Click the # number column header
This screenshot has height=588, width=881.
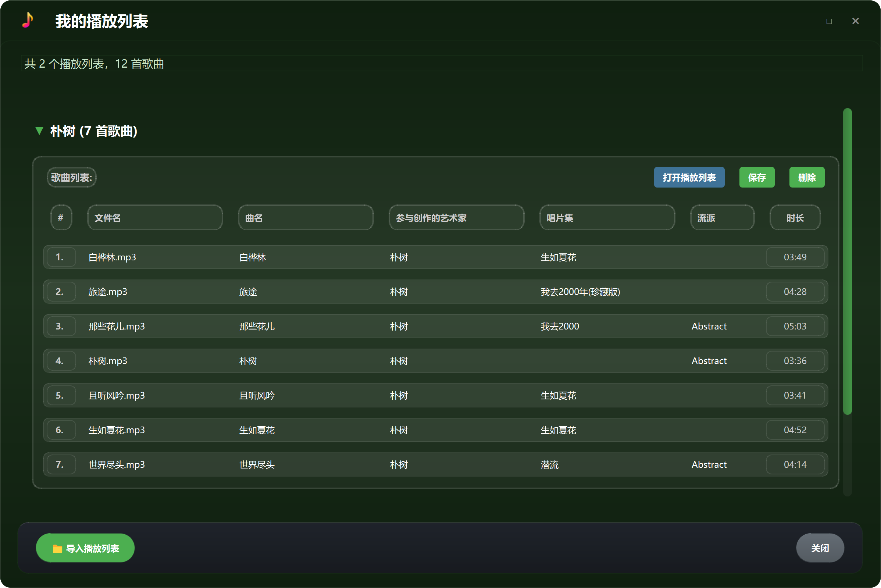pyautogui.click(x=61, y=218)
